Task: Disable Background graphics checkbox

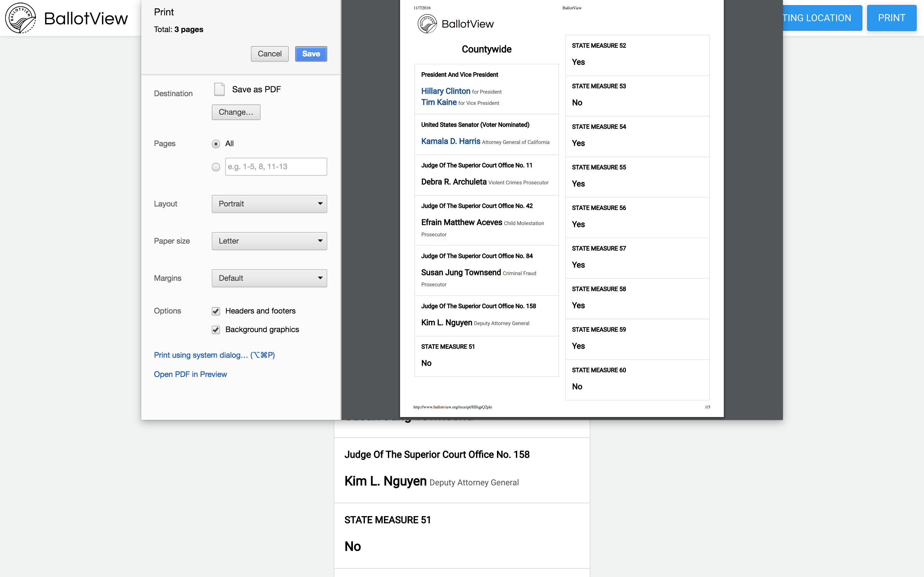Action: (216, 330)
